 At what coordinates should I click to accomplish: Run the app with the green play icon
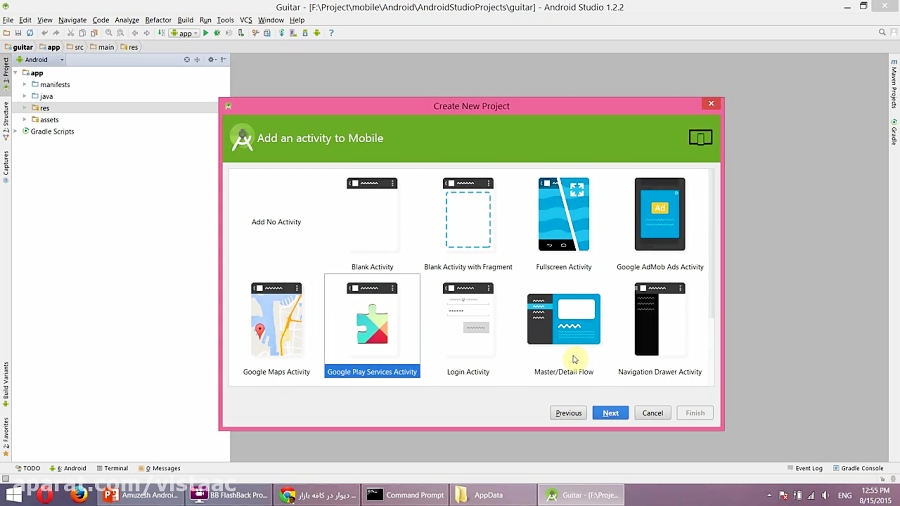click(x=205, y=33)
